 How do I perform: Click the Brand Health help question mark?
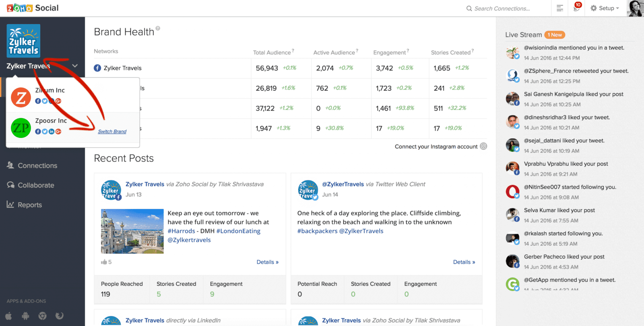[x=158, y=28]
